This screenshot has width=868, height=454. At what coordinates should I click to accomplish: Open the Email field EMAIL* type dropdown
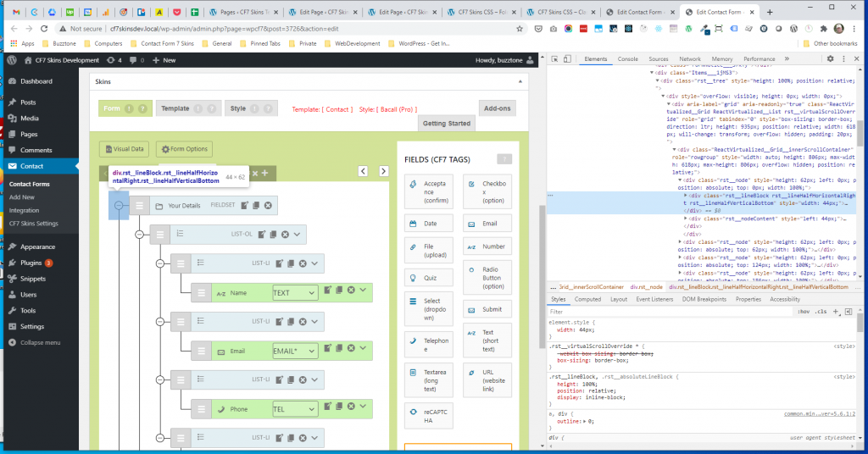click(x=294, y=350)
